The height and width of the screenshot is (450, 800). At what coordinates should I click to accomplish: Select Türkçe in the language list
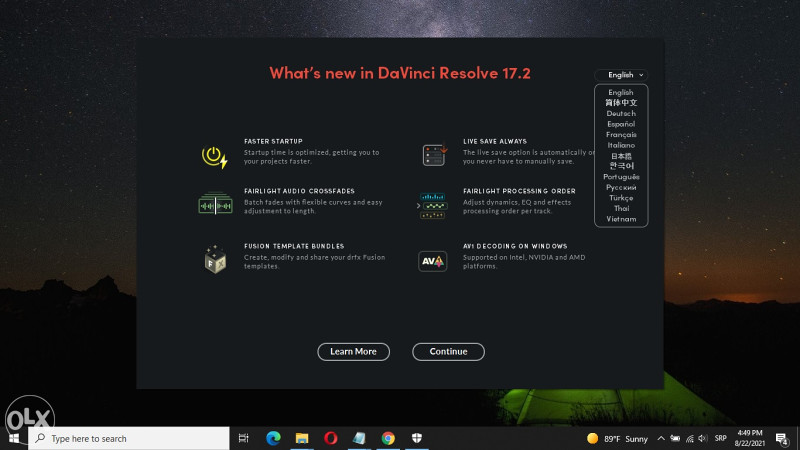point(621,198)
